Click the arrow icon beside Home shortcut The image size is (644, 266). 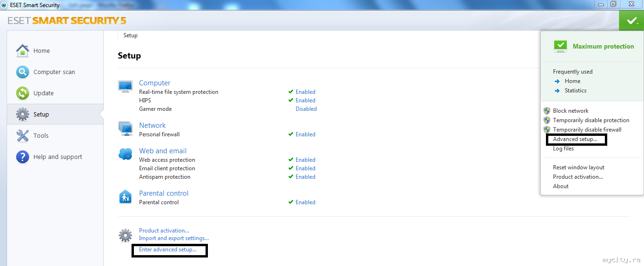click(557, 81)
